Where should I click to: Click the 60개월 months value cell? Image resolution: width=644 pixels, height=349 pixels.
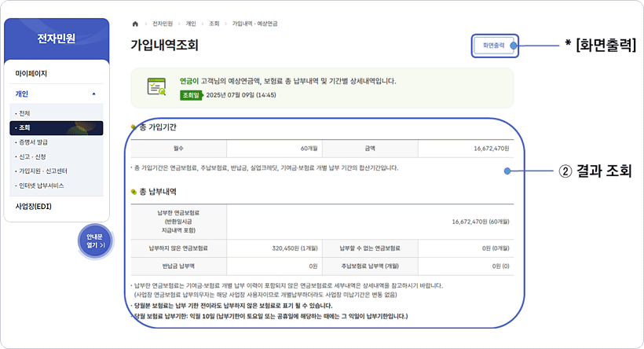point(274,149)
